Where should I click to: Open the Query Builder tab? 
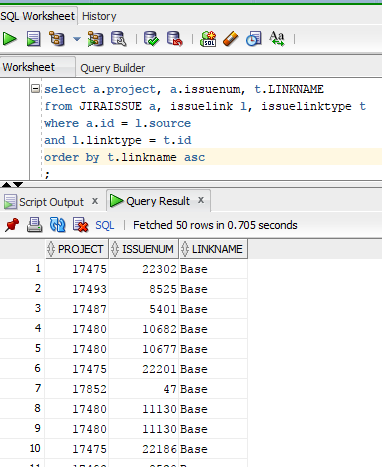[113, 68]
